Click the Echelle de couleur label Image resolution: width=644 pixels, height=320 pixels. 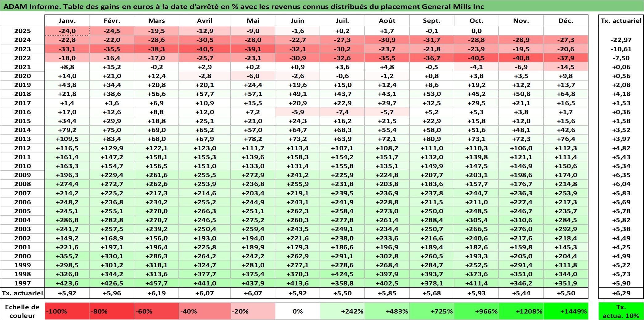click(x=22, y=311)
